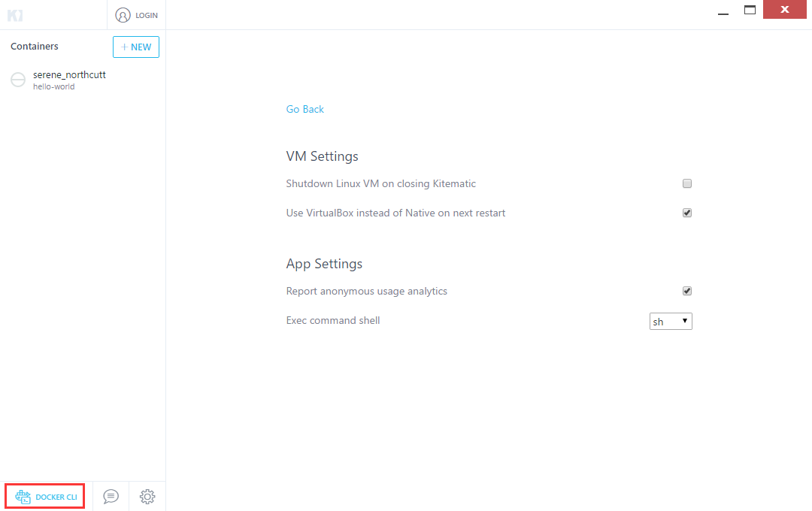Open the Docker CLI whale icon
This screenshot has height=511, width=812.
(x=23, y=497)
